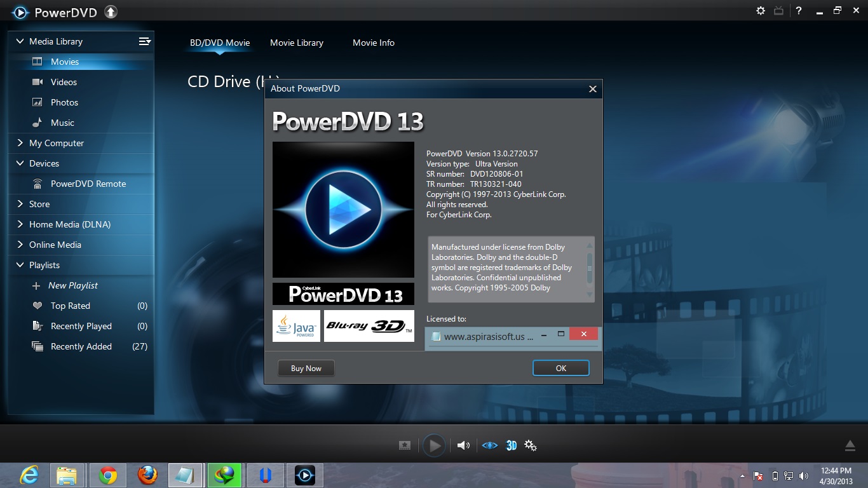Click the Photos picture icon
The height and width of the screenshot is (488, 868).
pos(37,102)
